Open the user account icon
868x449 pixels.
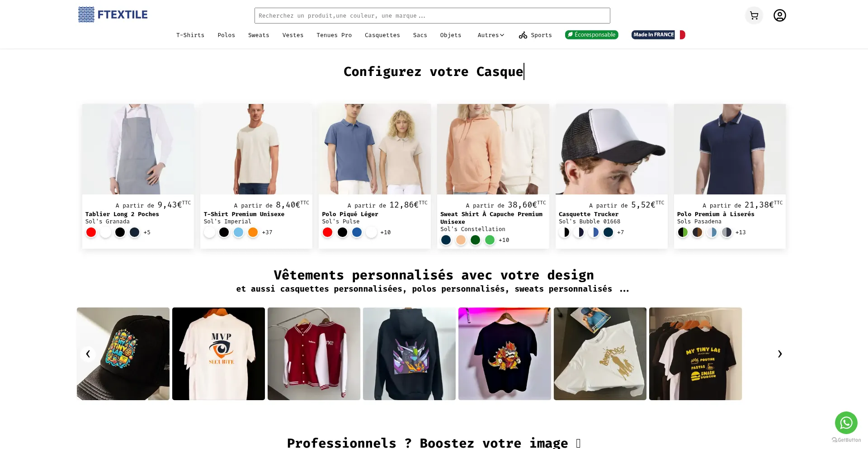pos(779,15)
